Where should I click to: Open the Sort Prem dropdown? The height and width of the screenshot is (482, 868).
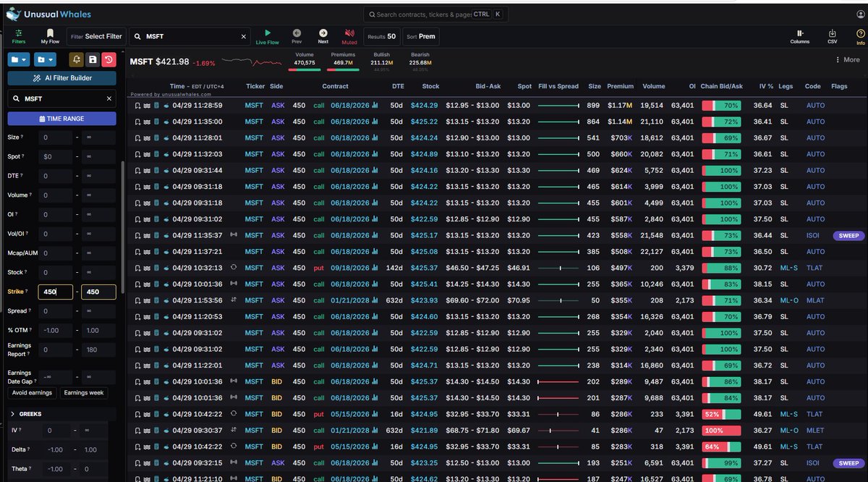(x=422, y=36)
